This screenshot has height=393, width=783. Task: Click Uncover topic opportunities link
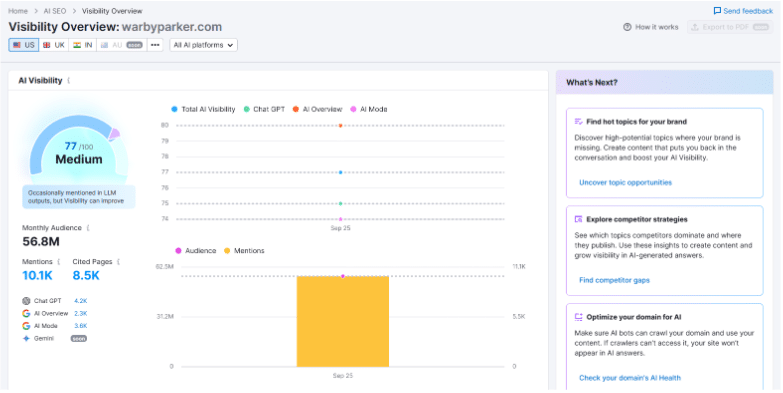[625, 183]
